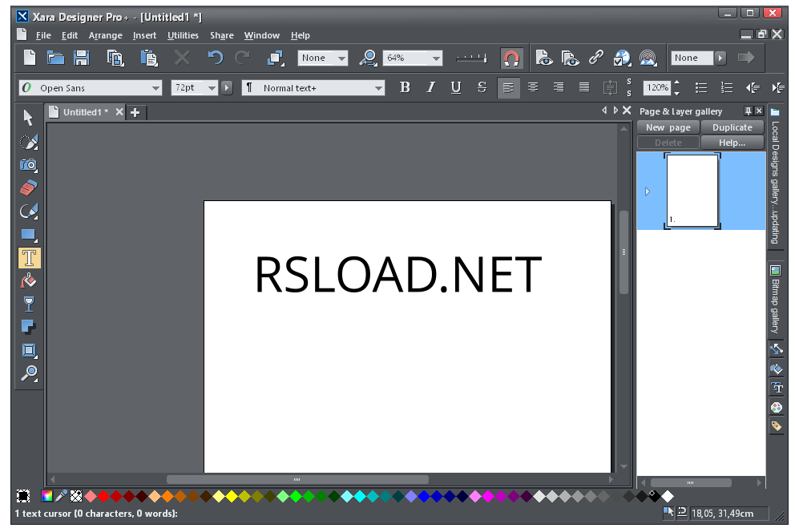Open the color editor rainbow icon
795x532 pixels.
tap(46, 496)
